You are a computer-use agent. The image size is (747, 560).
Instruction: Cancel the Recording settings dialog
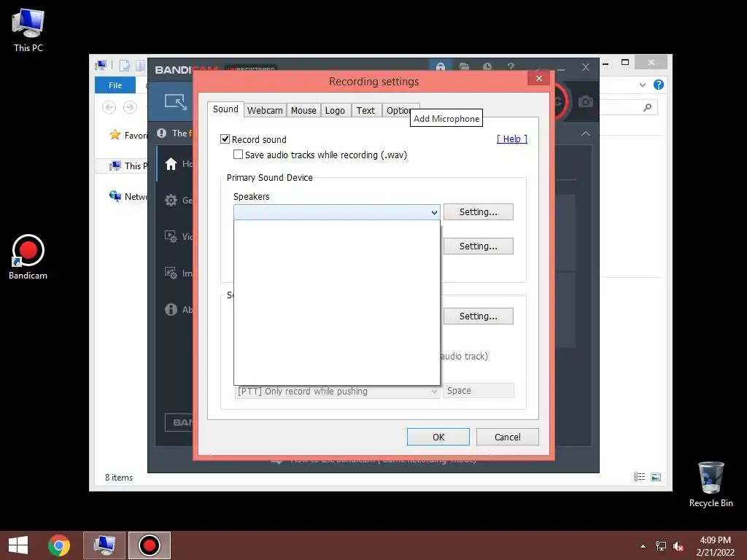508,437
